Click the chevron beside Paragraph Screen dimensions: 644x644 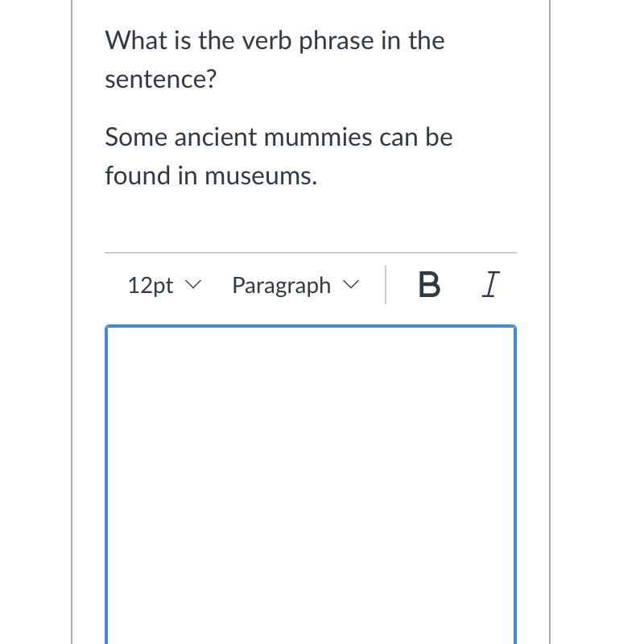point(350,285)
